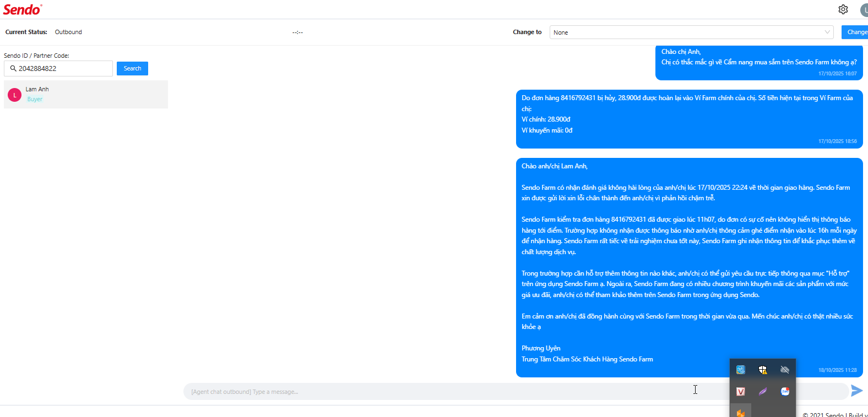Open the settings gear icon

(x=843, y=9)
